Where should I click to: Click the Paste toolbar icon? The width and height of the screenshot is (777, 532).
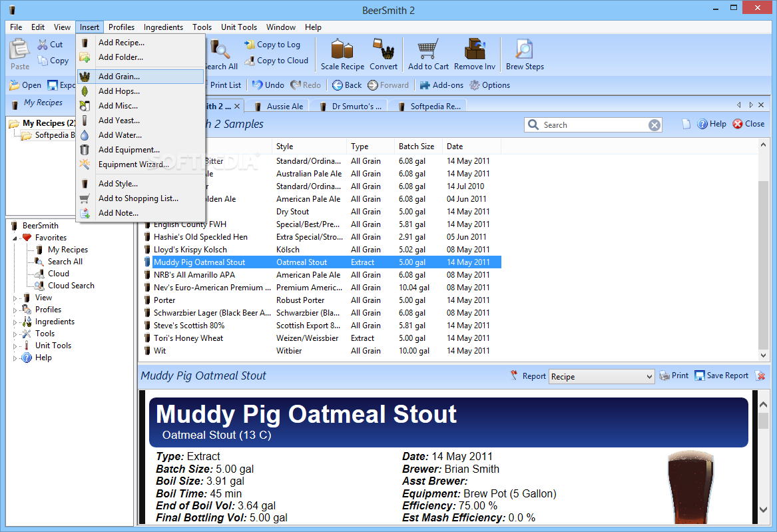point(20,55)
